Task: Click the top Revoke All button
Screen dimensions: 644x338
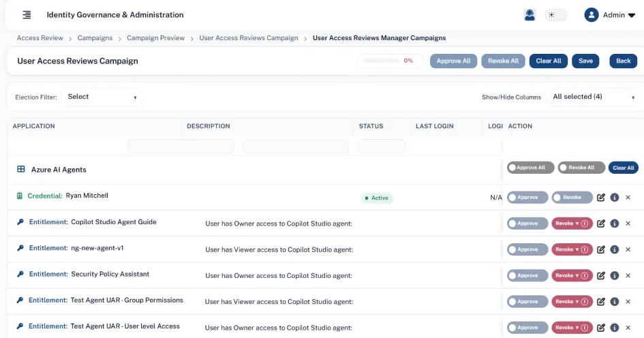Action: pyautogui.click(x=503, y=61)
